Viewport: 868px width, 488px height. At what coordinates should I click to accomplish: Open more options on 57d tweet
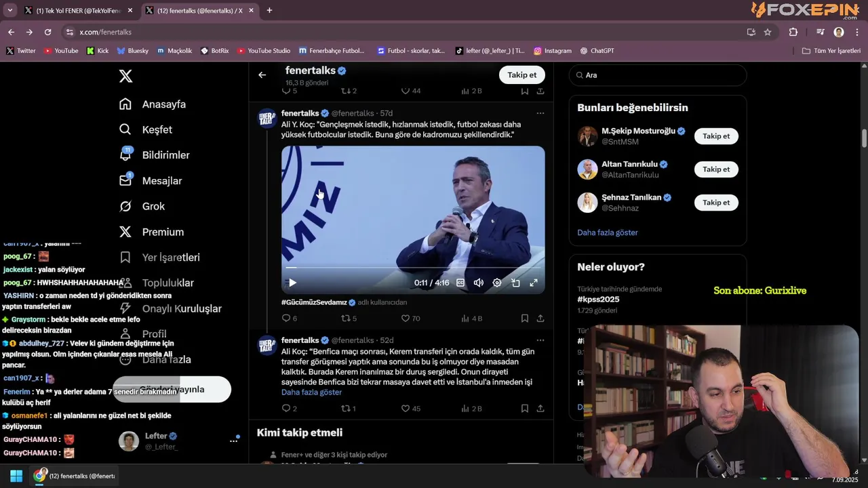(x=540, y=113)
